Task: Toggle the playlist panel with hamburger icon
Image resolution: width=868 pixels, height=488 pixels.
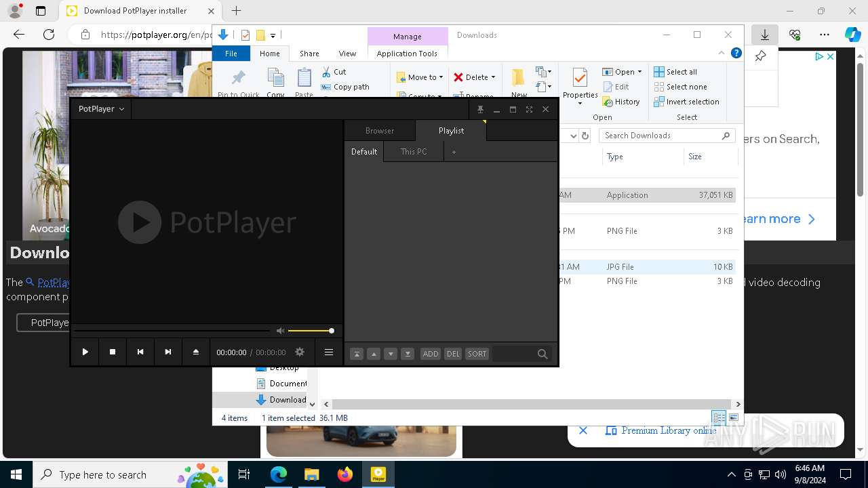Action: coord(329,352)
